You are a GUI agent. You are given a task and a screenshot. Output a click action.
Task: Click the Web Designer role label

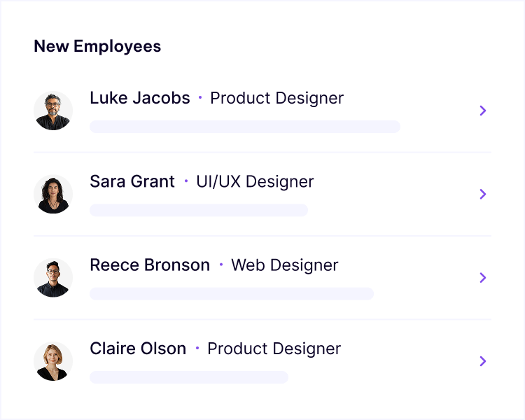point(284,265)
